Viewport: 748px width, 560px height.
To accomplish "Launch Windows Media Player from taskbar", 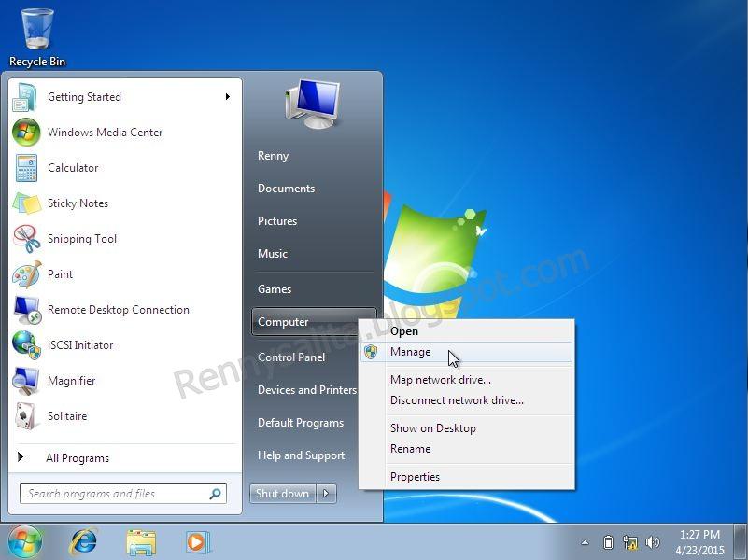I will pyautogui.click(x=197, y=542).
